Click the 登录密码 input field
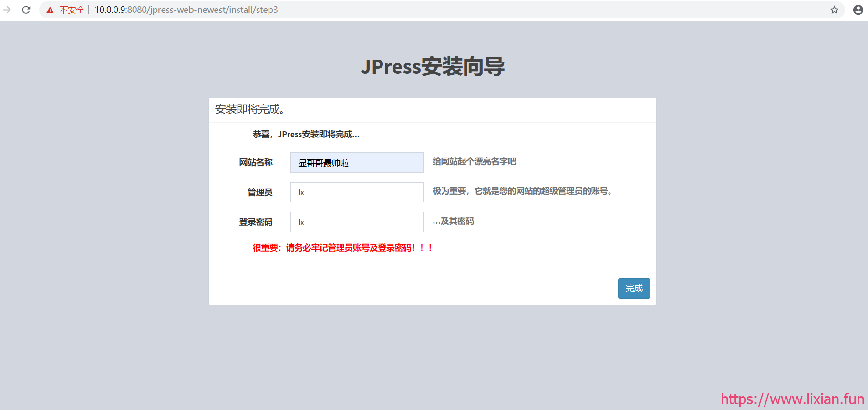 pos(357,222)
